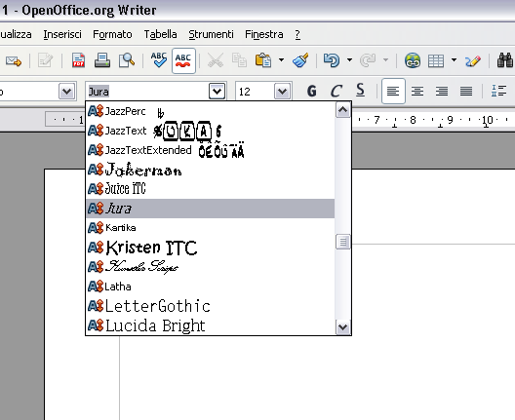Select Lucida Bright font from list
This screenshot has width=515, height=420.
coord(211,325)
